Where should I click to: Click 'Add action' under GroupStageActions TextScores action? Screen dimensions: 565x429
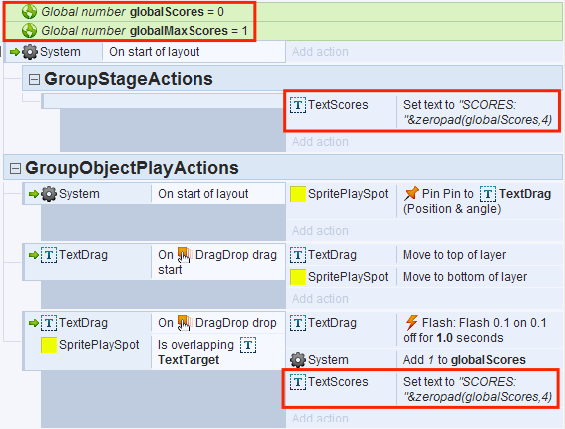(x=320, y=142)
